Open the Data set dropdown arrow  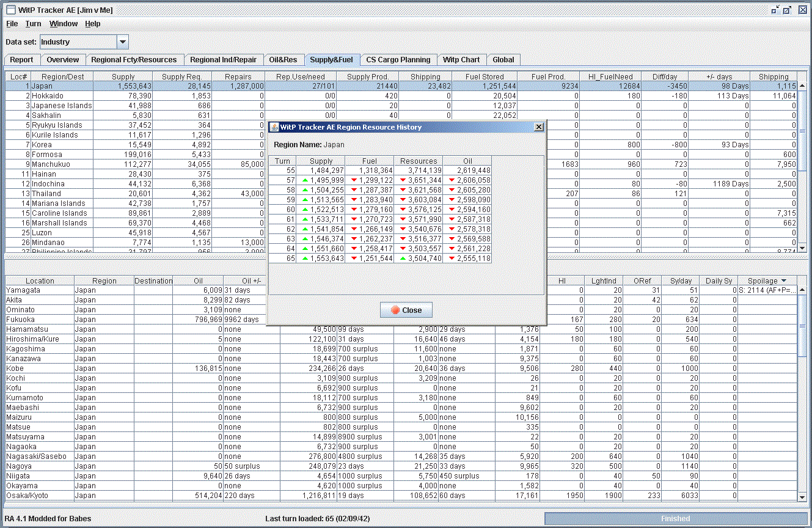[x=122, y=42]
